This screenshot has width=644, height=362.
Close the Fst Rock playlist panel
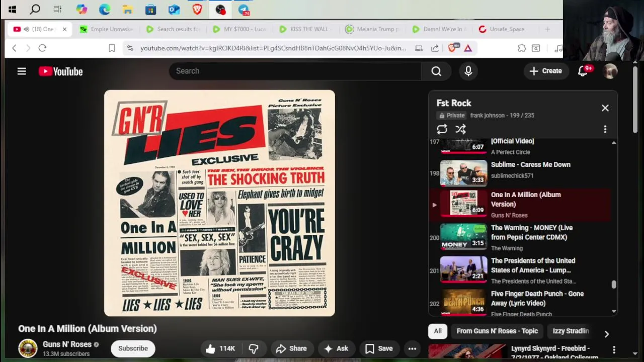click(x=605, y=108)
